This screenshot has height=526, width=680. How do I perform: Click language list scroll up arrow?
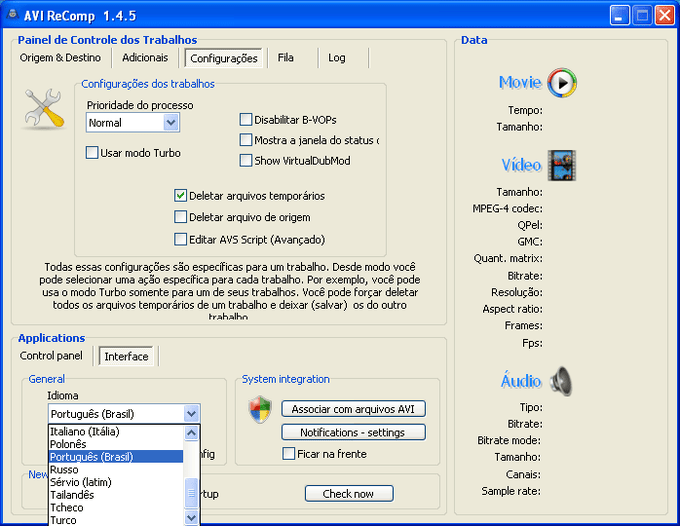coord(191,433)
